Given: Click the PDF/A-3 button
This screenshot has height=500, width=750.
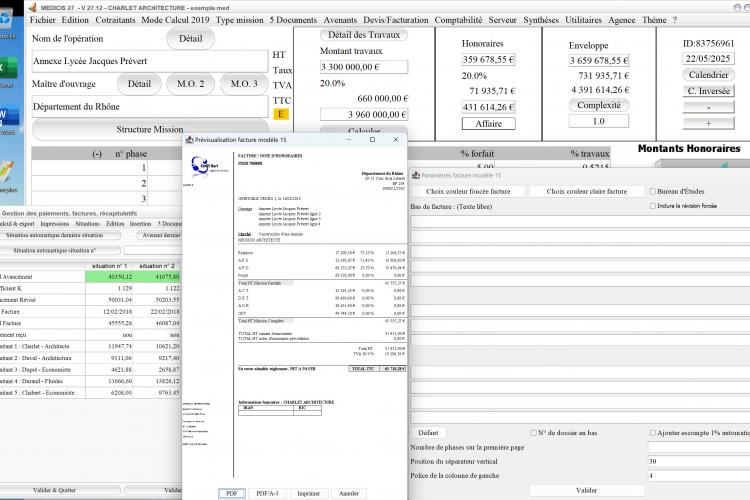Looking at the screenshot, I should pos(267,493).
